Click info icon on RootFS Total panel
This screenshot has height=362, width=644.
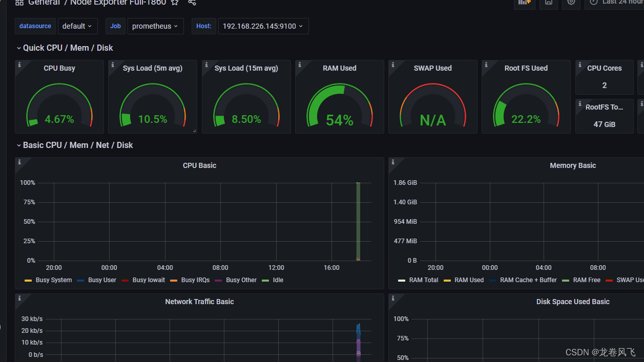(x=580, y=104)
